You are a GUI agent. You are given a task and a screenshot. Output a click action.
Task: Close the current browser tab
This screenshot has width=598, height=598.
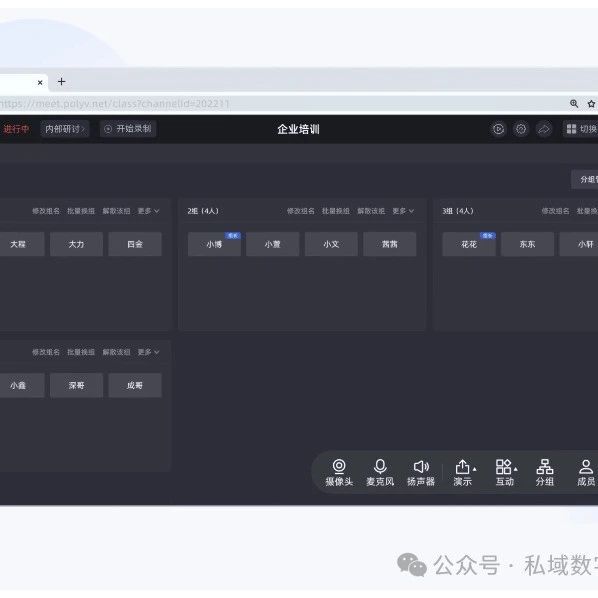(40, 82)
